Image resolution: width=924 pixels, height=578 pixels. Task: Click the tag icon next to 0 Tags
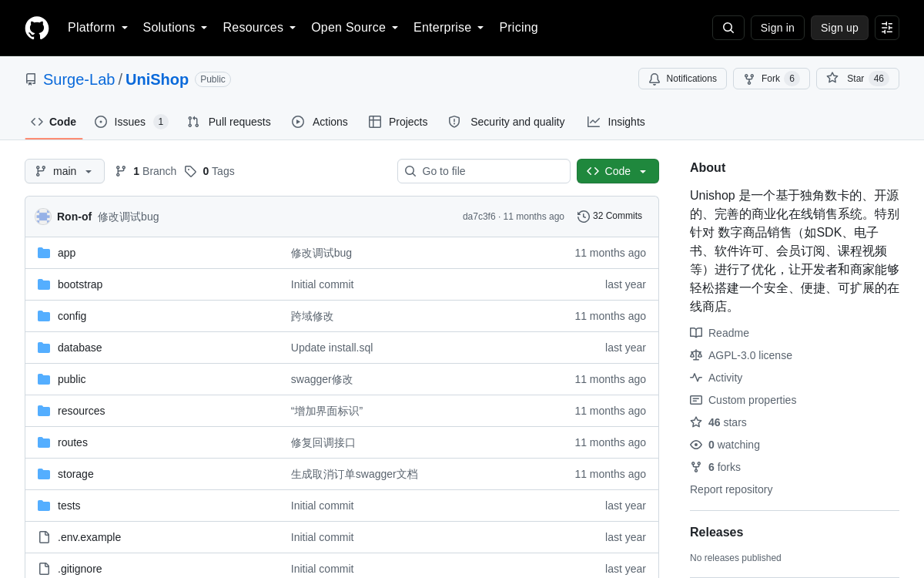pyautogui.click(x=190, y=171)
